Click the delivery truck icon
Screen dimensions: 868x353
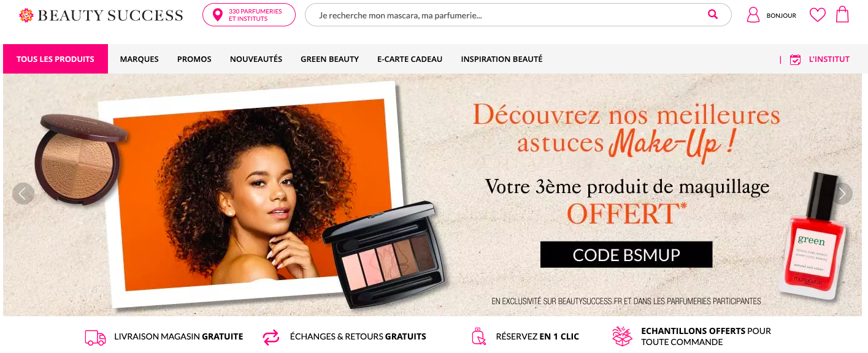click(95, 336)
